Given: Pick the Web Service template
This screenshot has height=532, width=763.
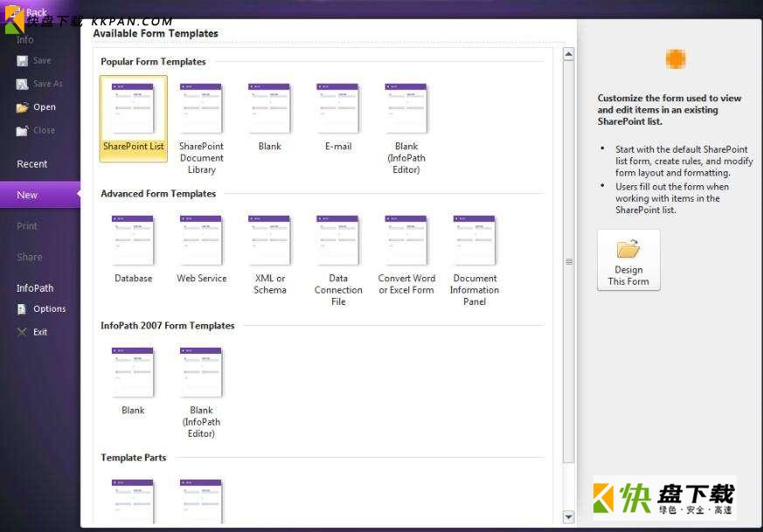Looking at the screenshot, I should 201,249.
